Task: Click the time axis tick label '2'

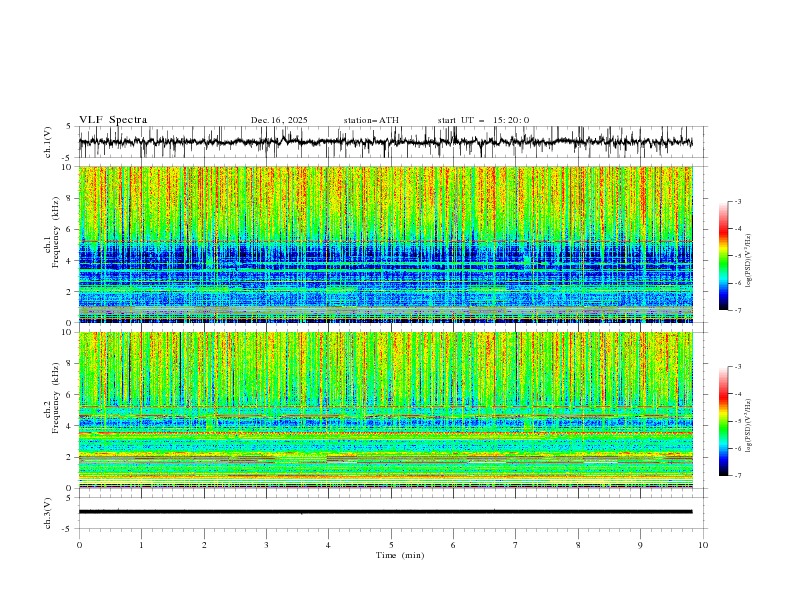Action: pyautogui.click(x=204, y=545)
